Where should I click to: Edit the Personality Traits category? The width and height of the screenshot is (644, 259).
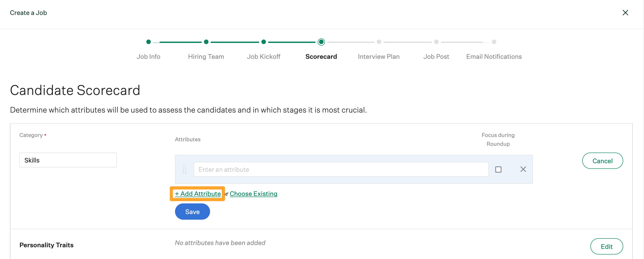click(606, 246)
